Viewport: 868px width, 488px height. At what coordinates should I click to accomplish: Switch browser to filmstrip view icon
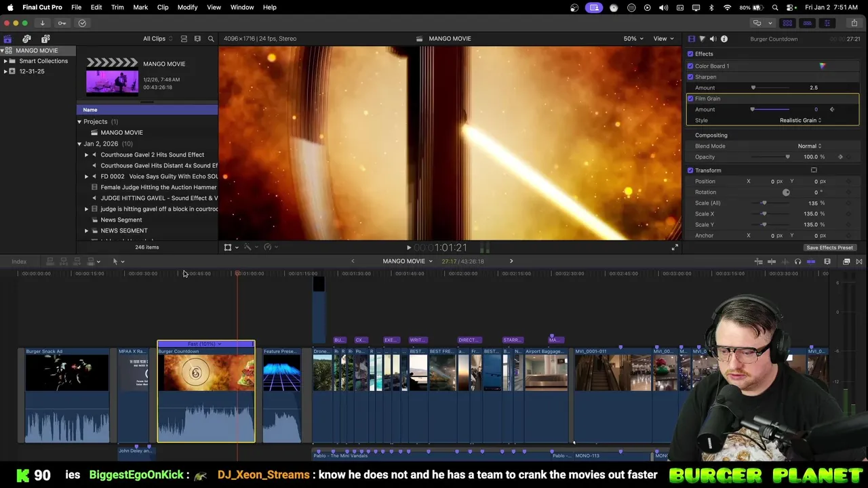197,39
